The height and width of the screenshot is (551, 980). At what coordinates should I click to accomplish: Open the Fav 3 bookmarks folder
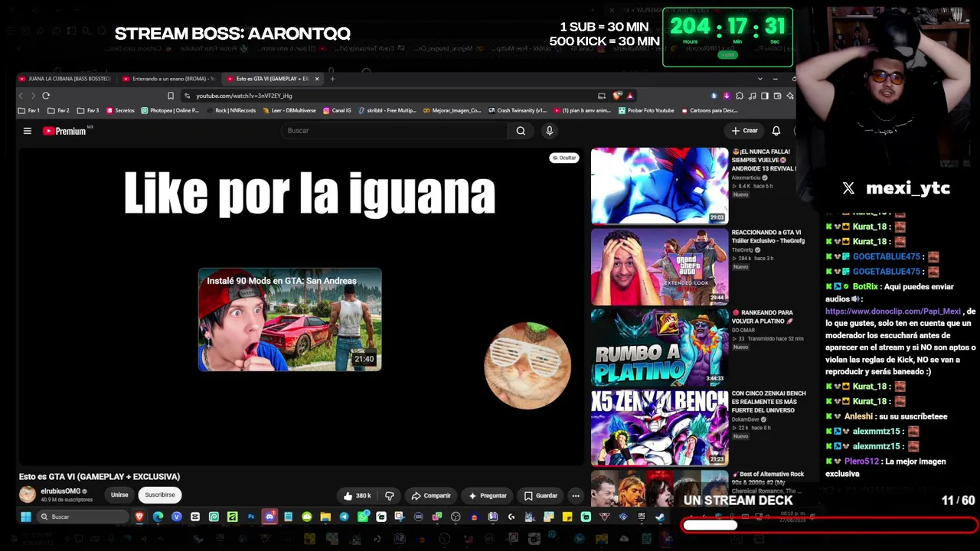88,111
